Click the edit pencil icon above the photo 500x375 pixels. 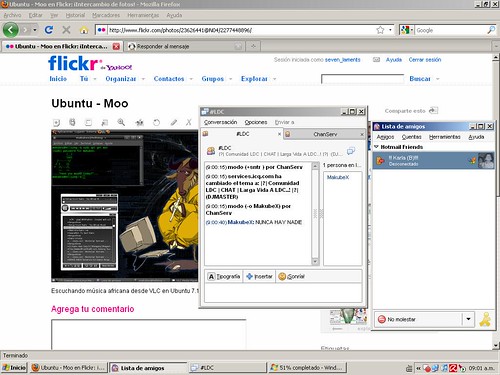[173, 122]
